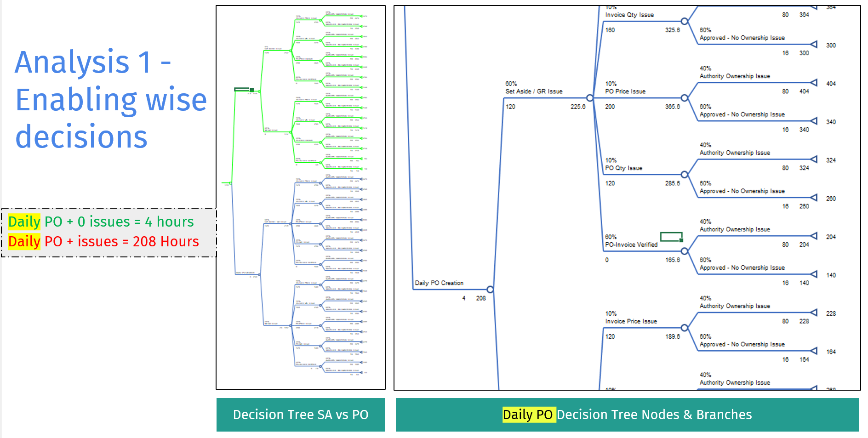The image size is (868, 438).
Task: Click 'Authority Ownership Issue' label on the 204 branch
Action: [x=735, y=229]
